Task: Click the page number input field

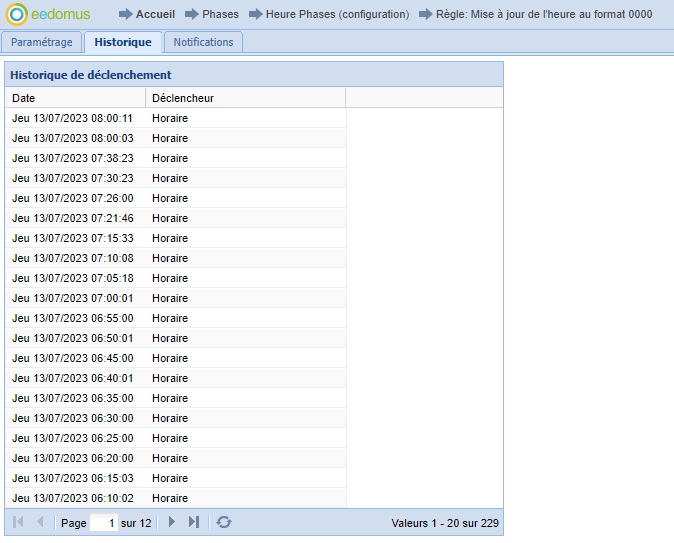Action: click(x=103, y=522)
